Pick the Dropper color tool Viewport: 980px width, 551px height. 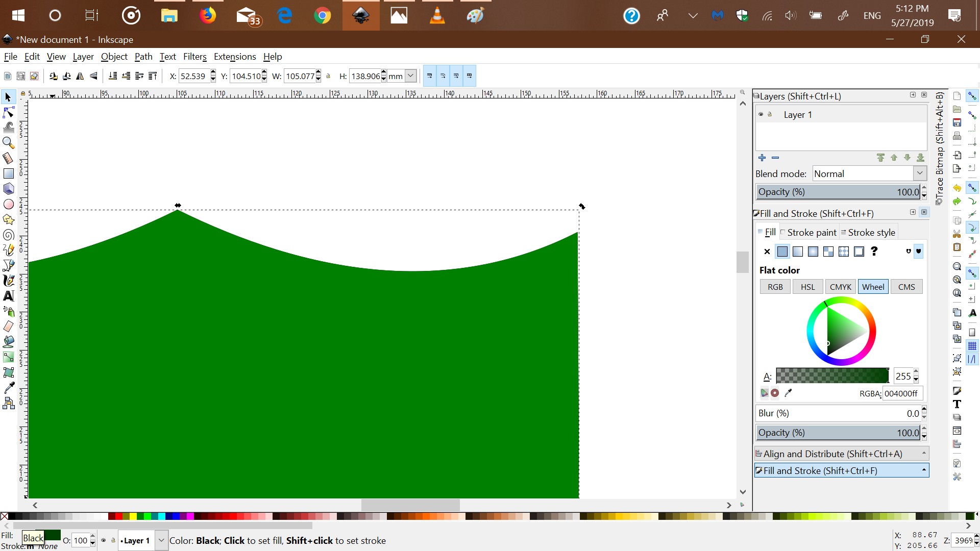9,388
